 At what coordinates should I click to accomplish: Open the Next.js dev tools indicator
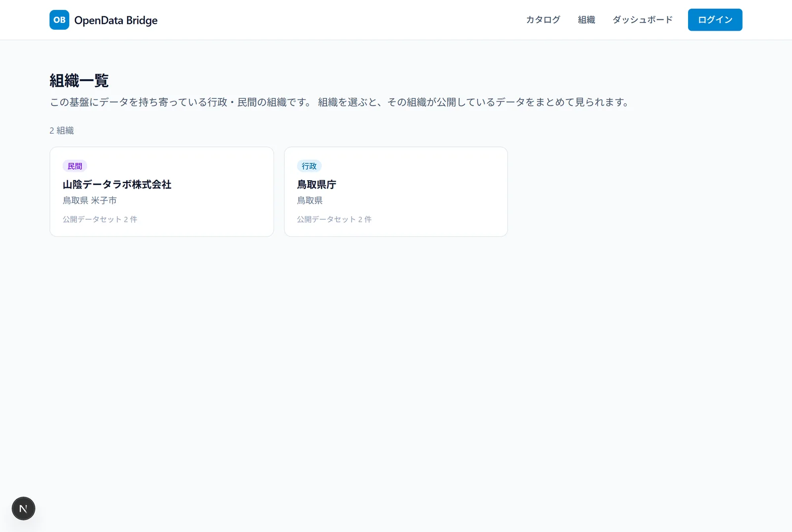(23, 508)
